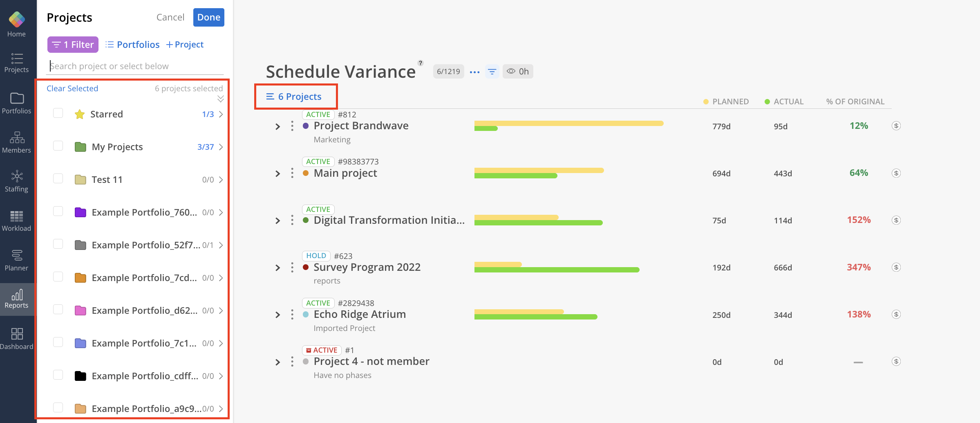The height and width of the screenshot is (423, 980).
Task: Expand the Main project row
Action: click(278, 173)
